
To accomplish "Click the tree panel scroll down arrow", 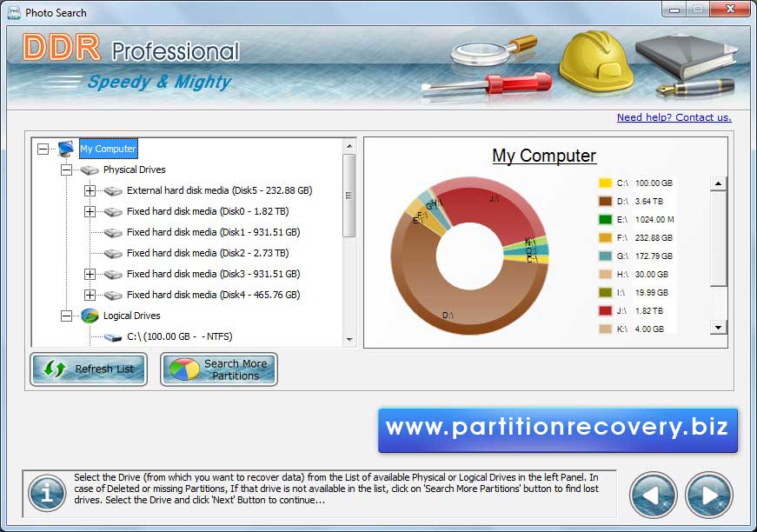I will (x=349, y=339).
